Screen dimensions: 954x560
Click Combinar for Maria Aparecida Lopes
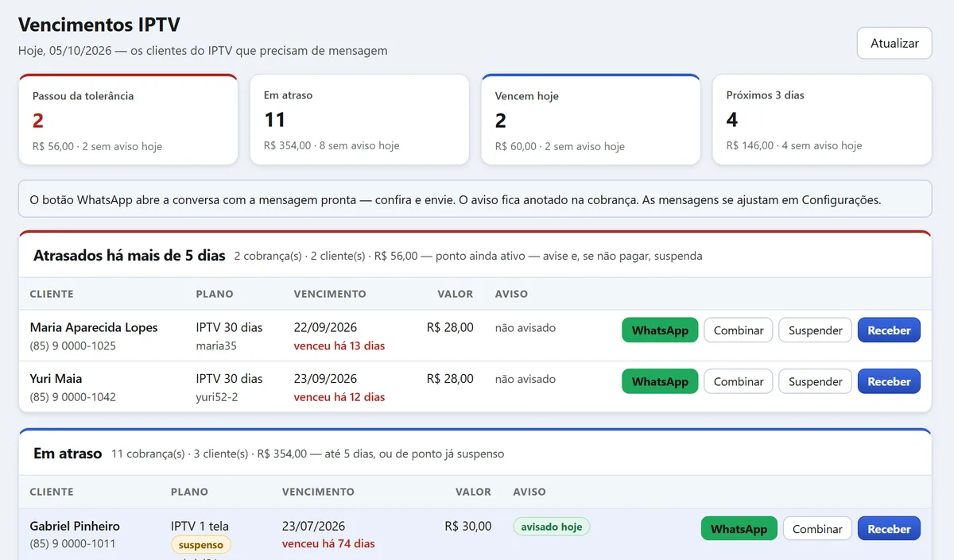[x=739, y=330]
